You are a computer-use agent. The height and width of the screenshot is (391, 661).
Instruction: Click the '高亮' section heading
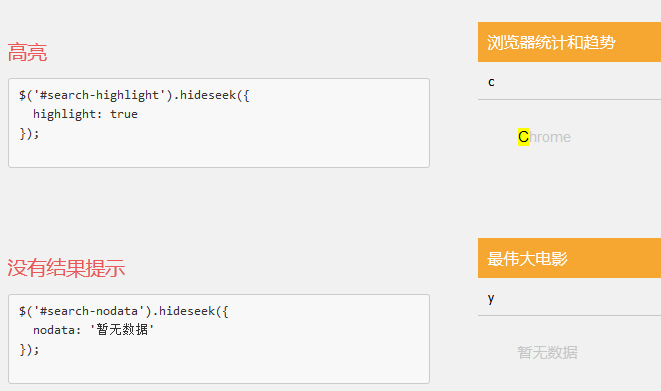click(x=27, y=52)
